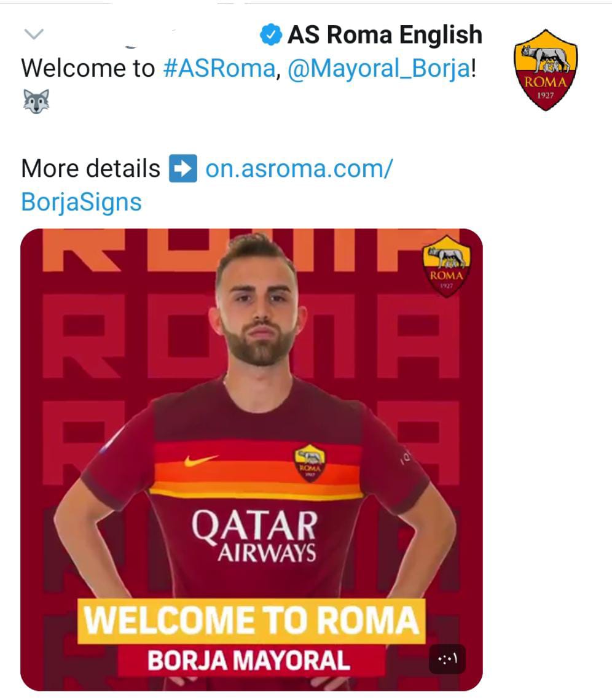This screenshot has width=612, height=700.
Task: Click the Roma crest on the jersey
Action: [x=310, y=463]
